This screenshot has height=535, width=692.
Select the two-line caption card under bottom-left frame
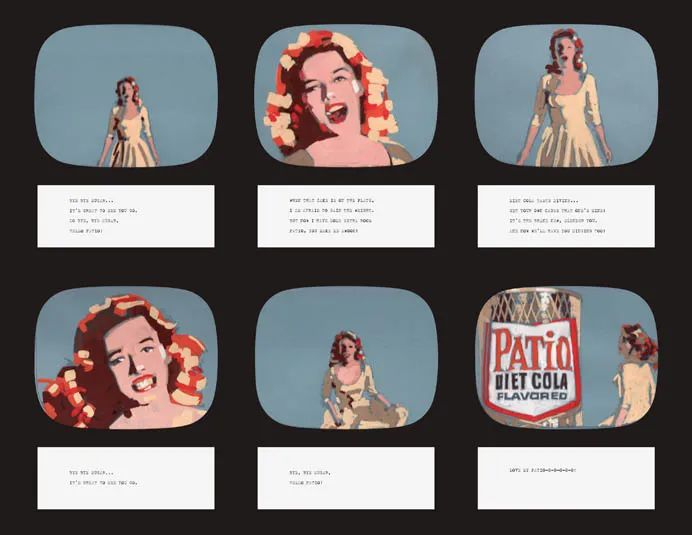[x=126, y=478]
